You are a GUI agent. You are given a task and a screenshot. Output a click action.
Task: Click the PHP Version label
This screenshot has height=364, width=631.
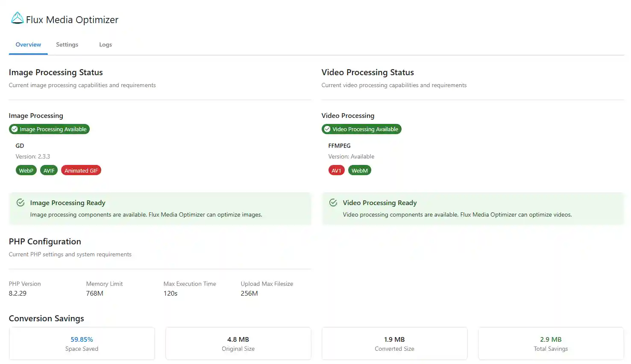[x=25, y=284]
